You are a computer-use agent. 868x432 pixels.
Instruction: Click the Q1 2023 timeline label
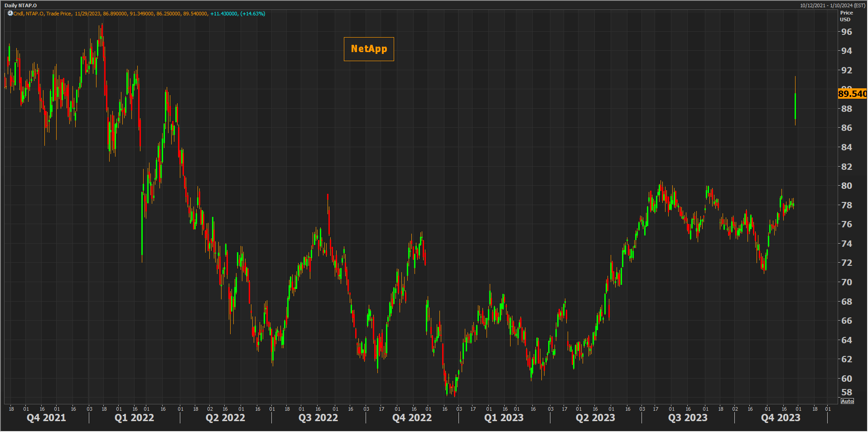point(504,418)
